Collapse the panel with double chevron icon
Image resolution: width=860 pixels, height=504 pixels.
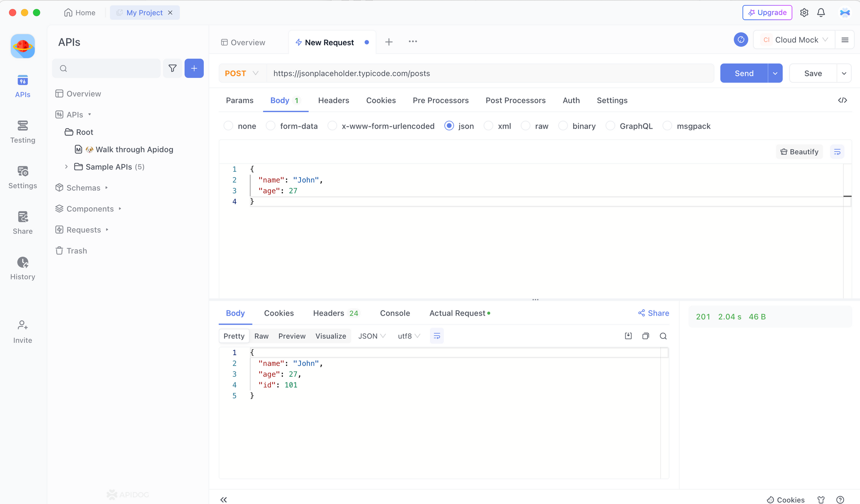pos(224,499)
